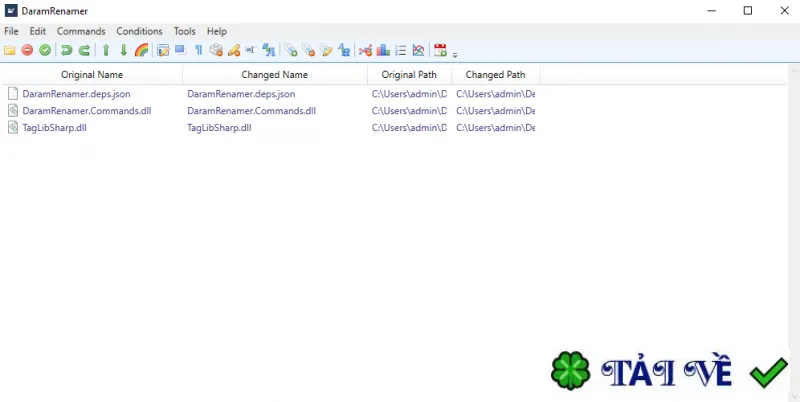The image size is (800, 402).
Task: Click the gray blocks with red minus icon
Action: (216, 50)
